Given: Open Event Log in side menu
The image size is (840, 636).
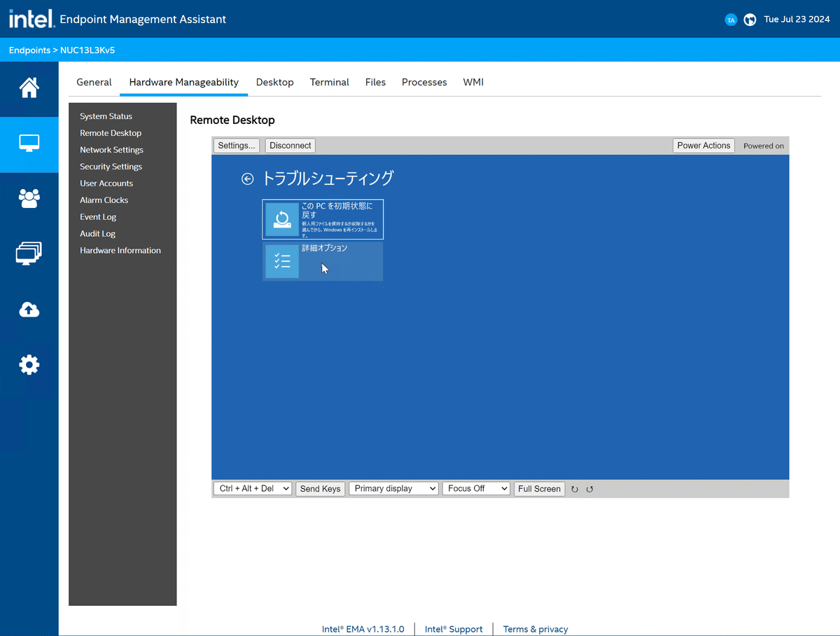Looking at the screenshot, I should tap(98, 217).
